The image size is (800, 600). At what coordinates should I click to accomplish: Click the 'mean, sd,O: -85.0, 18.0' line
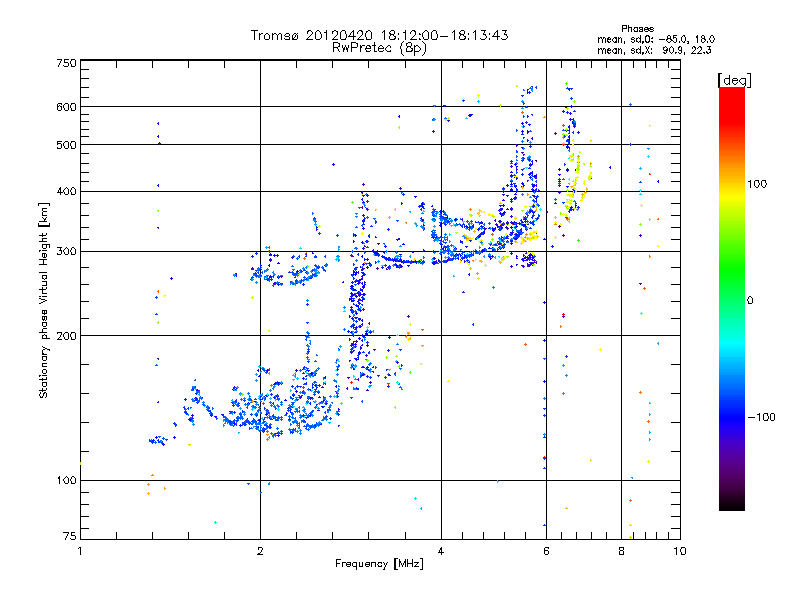coord(656,39)
